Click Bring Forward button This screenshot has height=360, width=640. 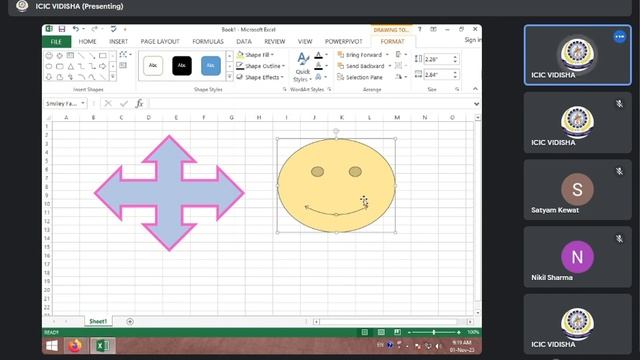[360, 55]
